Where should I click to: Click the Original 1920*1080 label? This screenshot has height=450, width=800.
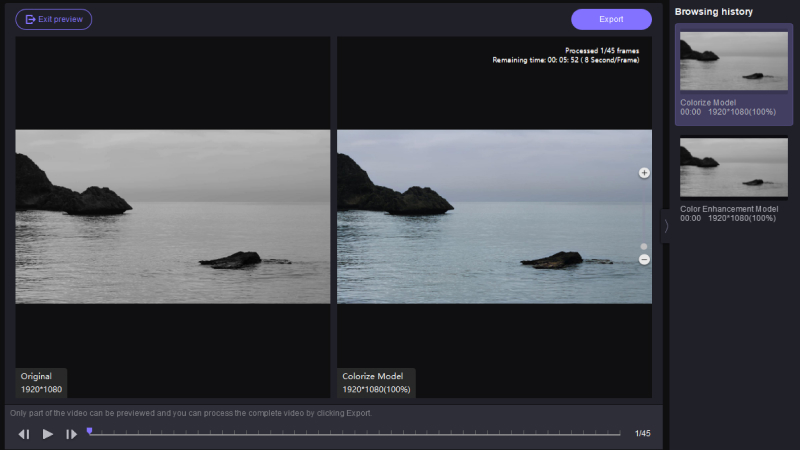pos(40,382)
